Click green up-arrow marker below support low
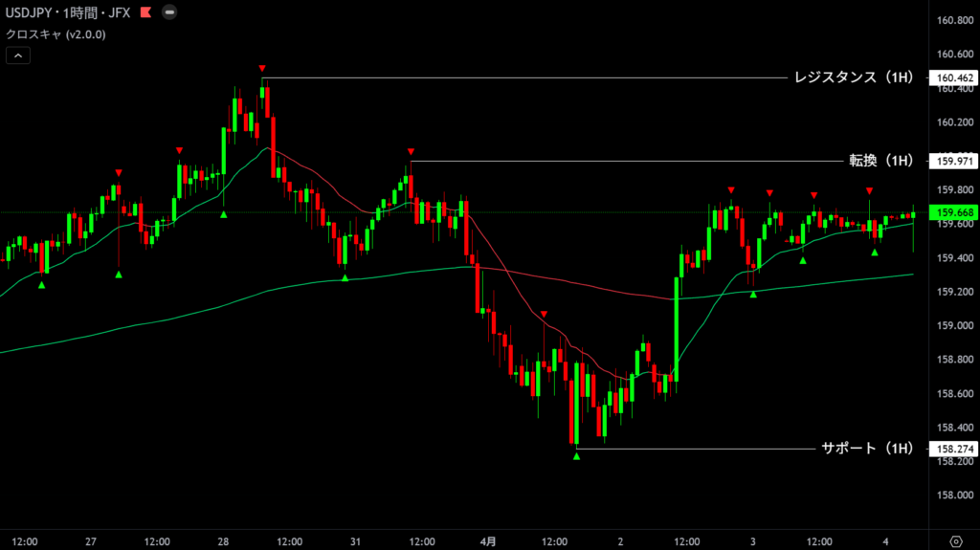Screen dimensions: 980x550 [576, 457]
